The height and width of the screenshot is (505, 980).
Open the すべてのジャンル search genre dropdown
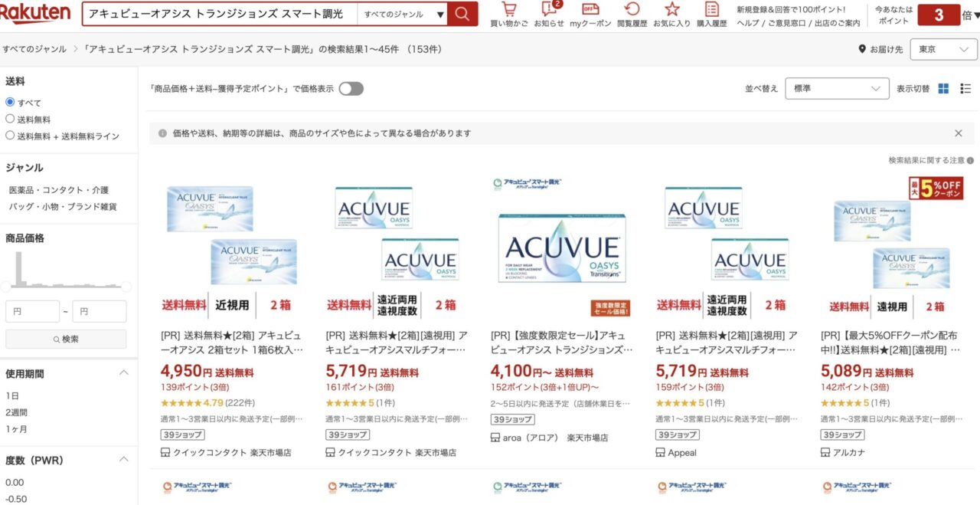click(403, 14)
